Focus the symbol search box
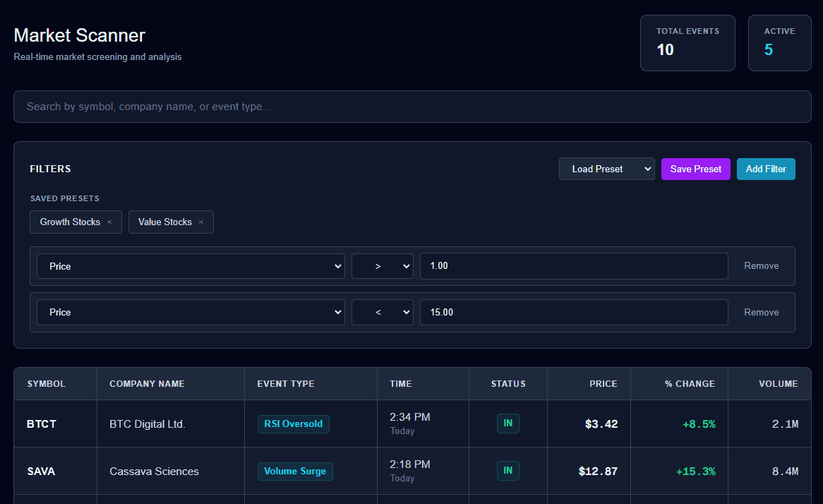 click(412, 107)
